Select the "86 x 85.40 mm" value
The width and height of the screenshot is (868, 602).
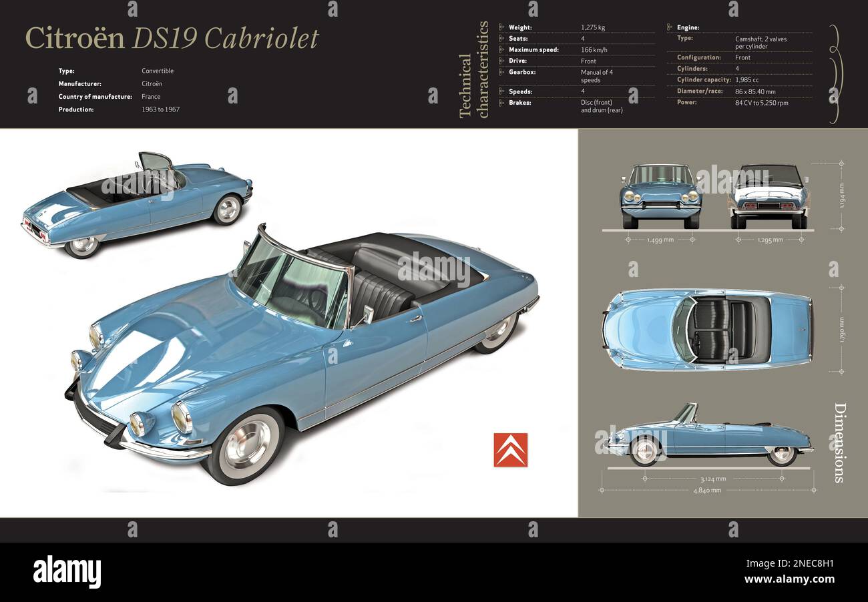[755, 91]
